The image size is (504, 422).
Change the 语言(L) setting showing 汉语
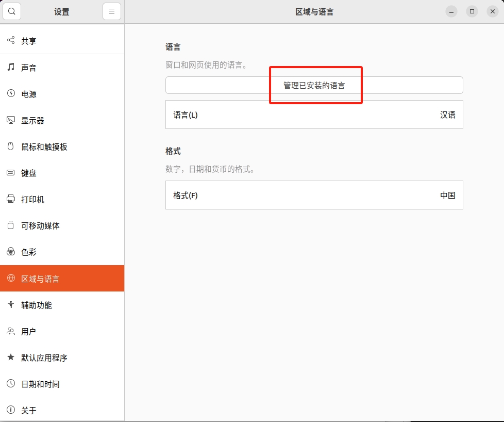click(x=314, y=115)
